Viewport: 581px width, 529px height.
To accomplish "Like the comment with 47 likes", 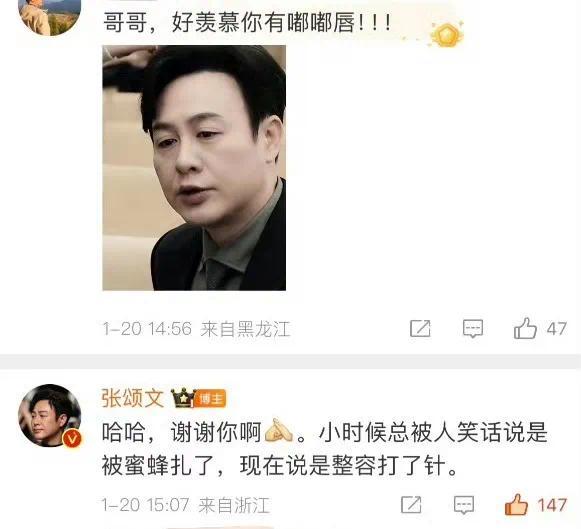I will pyautogui.click(x=525, y=328).
